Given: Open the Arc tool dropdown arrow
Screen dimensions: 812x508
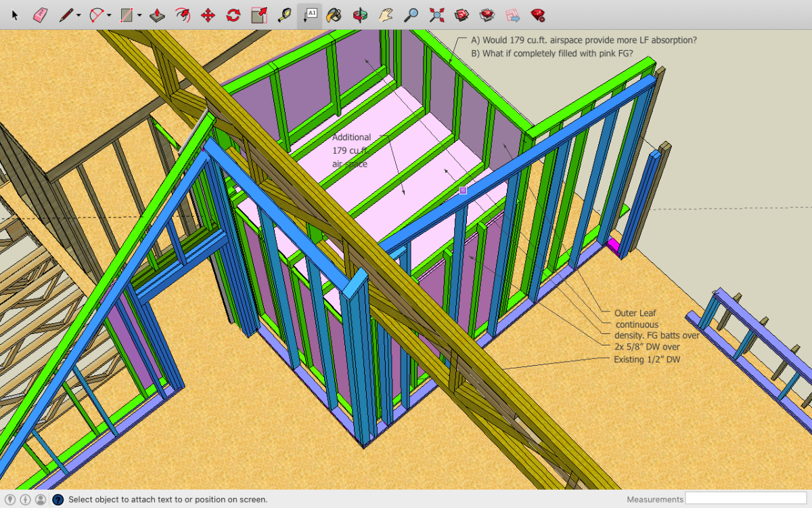Looking at the screenshot, I should pyautogui.click(x=108, y=15).
